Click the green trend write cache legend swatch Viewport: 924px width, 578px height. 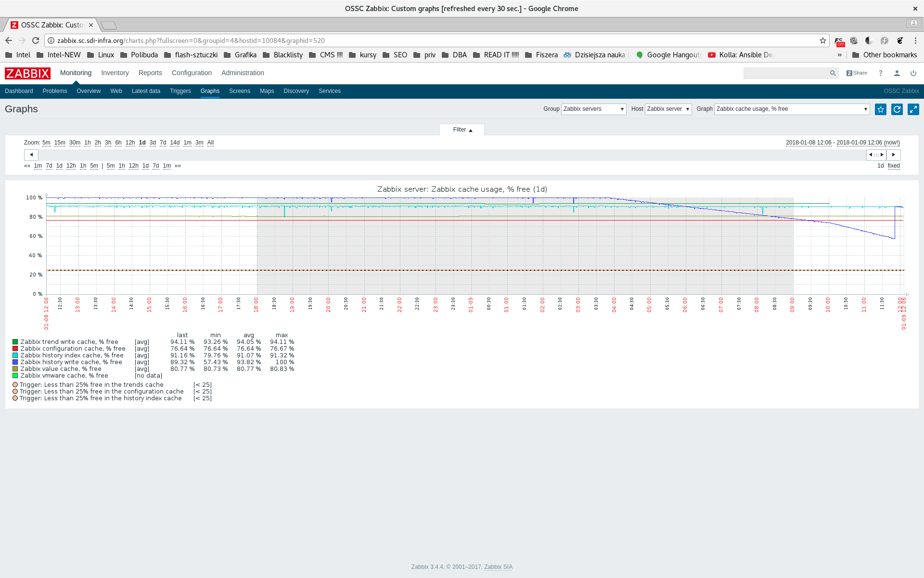pyautogui.click(x=15, y=342)
